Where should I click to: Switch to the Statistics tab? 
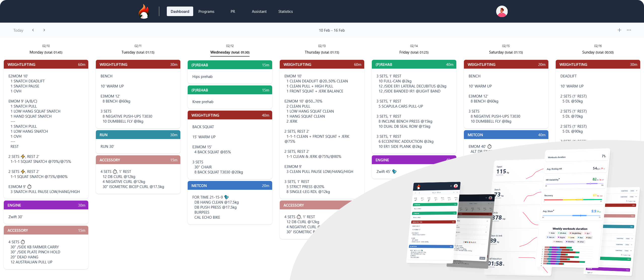click(286, 12)
